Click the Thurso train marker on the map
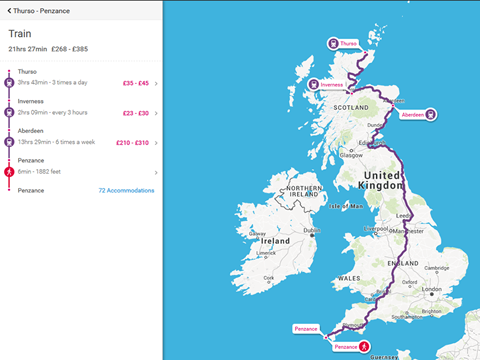This screenshot has width=480, height=360. pos(333,43)
